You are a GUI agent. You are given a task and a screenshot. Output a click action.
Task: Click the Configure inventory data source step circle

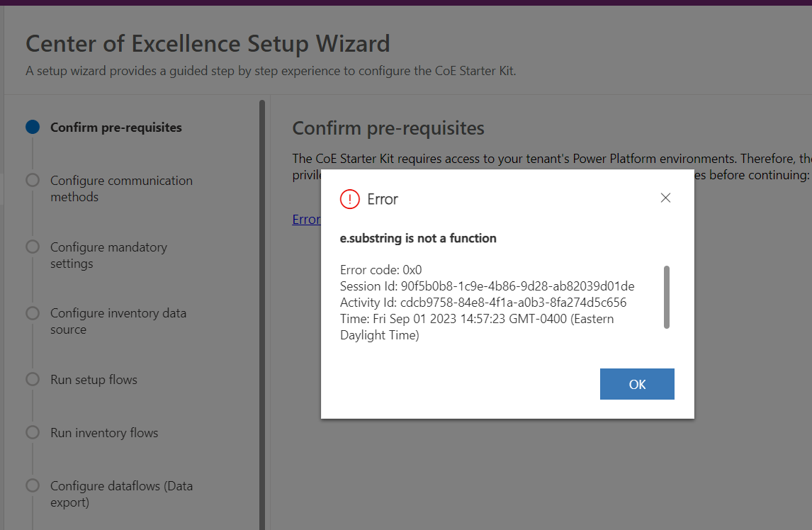31,314
